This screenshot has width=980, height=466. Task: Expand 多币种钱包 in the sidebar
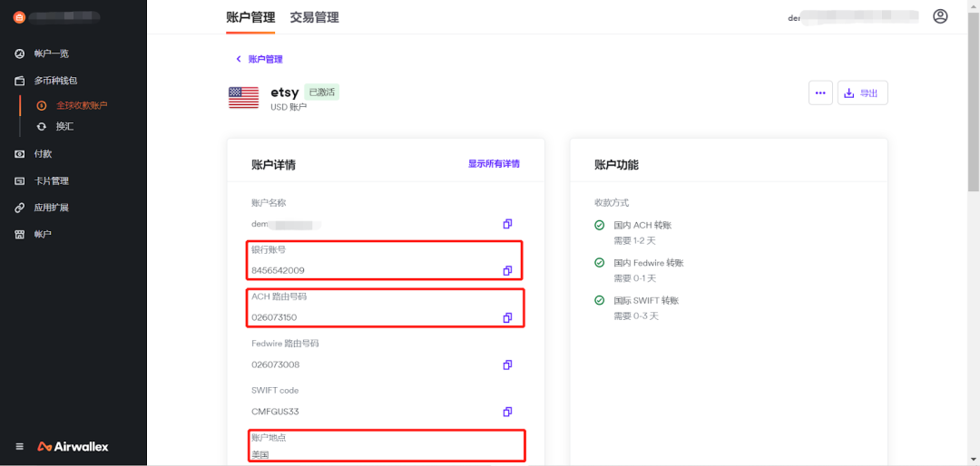(x=54, y=81)
